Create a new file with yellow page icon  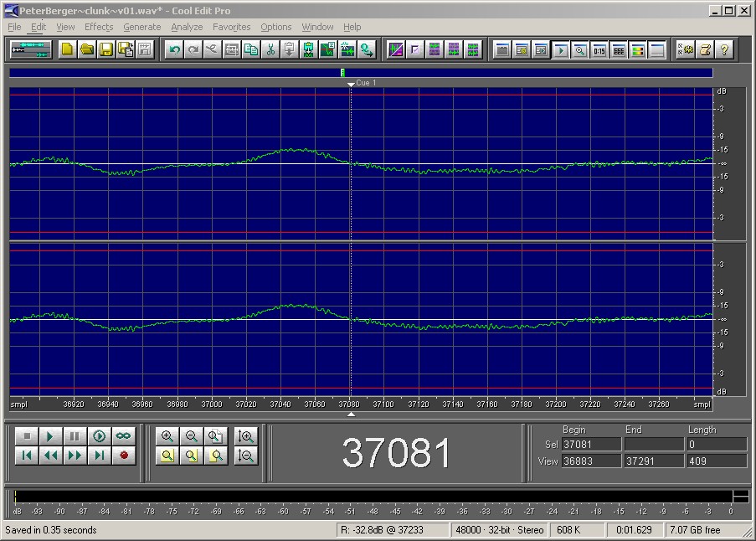point(68,49)
